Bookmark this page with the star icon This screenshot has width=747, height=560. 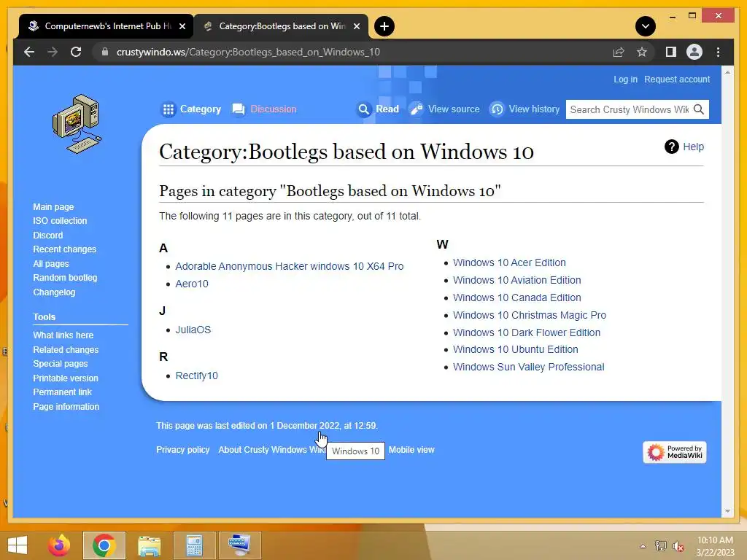coord(642,52)
